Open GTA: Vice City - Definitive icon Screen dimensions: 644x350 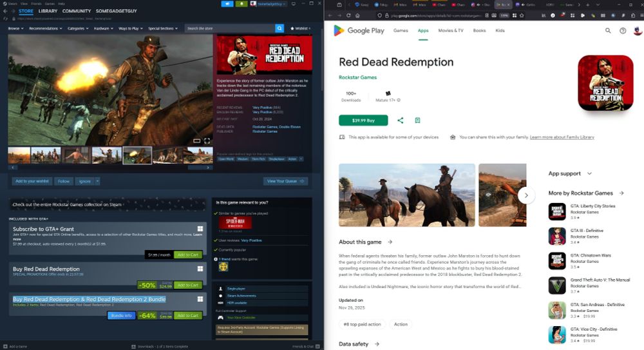[557, 335]
